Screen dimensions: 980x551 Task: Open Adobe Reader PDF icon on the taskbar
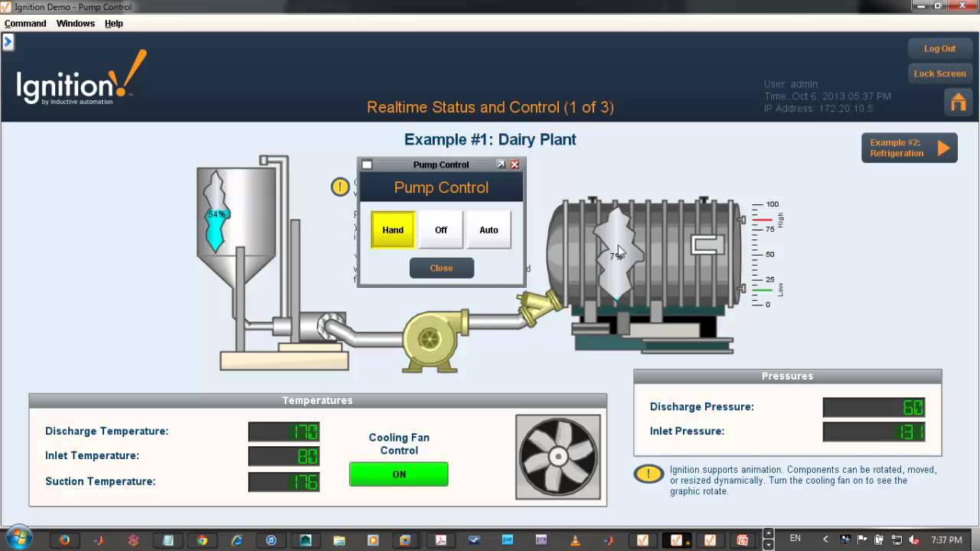coord(442,540)
